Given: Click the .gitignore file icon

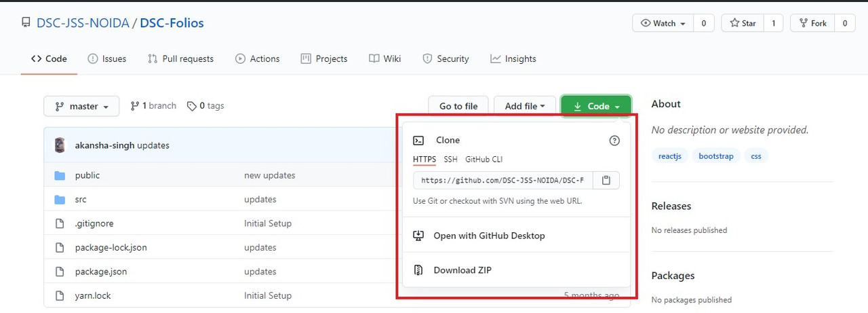Looking at the screenshot, I should tap(60, 223).
